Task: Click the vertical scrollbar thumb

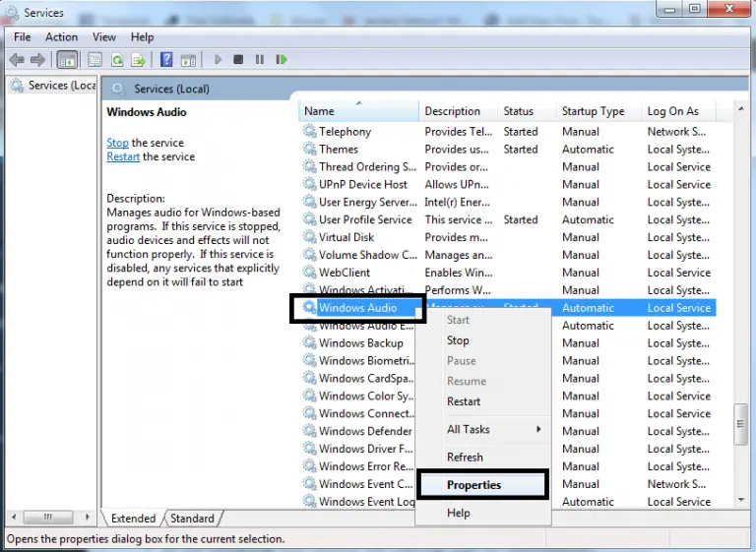Action: [x=740, y=424]
